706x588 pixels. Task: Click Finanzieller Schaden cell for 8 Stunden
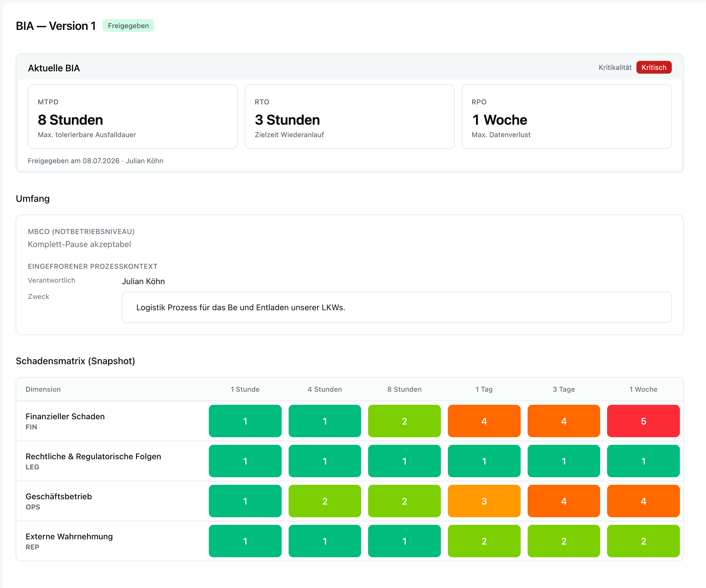404,421
